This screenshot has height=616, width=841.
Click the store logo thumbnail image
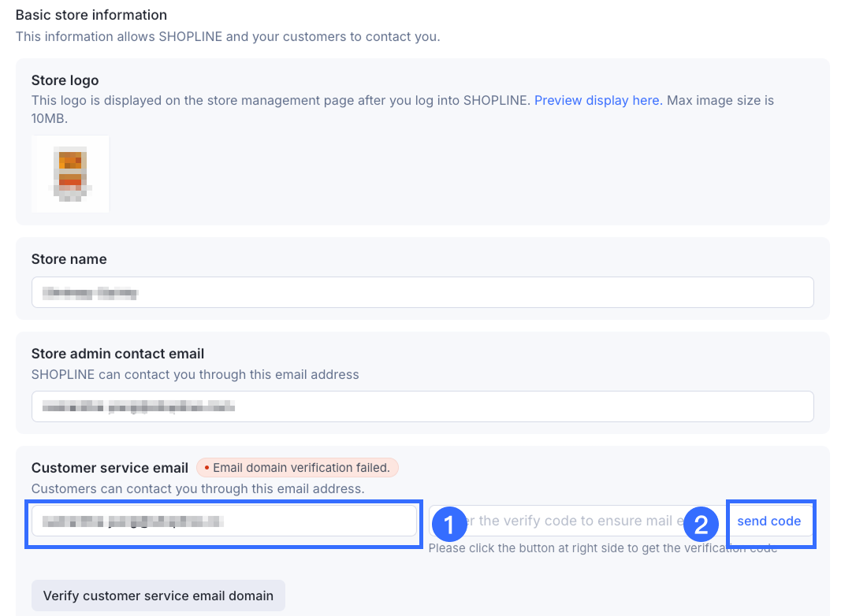point(70,174)
